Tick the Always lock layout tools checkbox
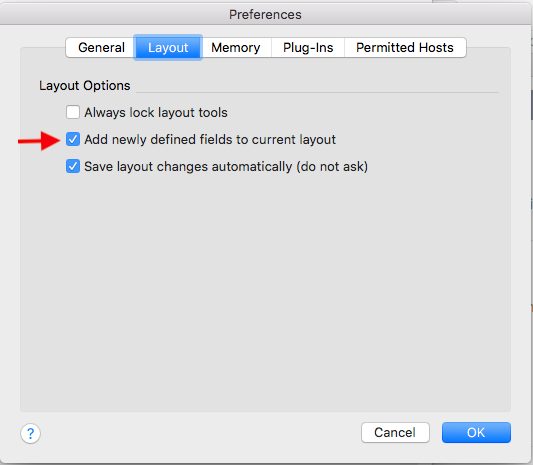 (73, 112)
